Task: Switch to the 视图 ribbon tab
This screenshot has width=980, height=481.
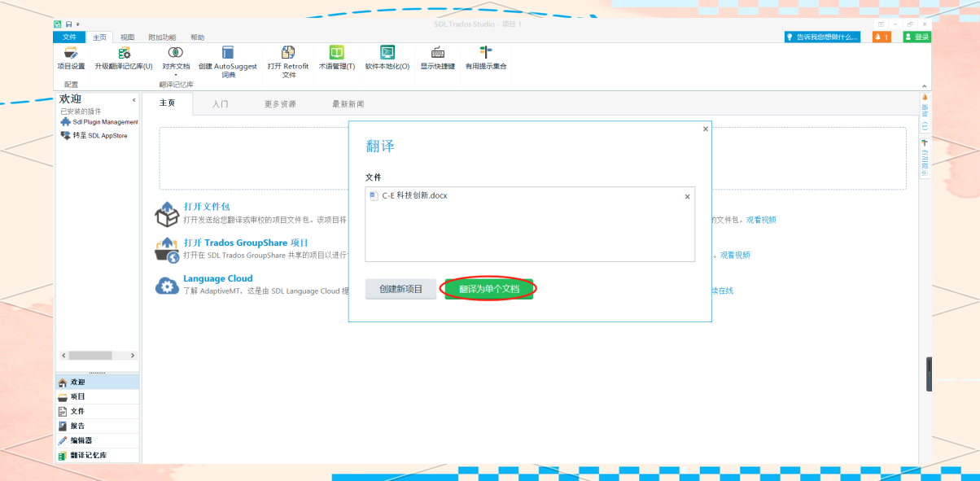Action: point(128,37)
